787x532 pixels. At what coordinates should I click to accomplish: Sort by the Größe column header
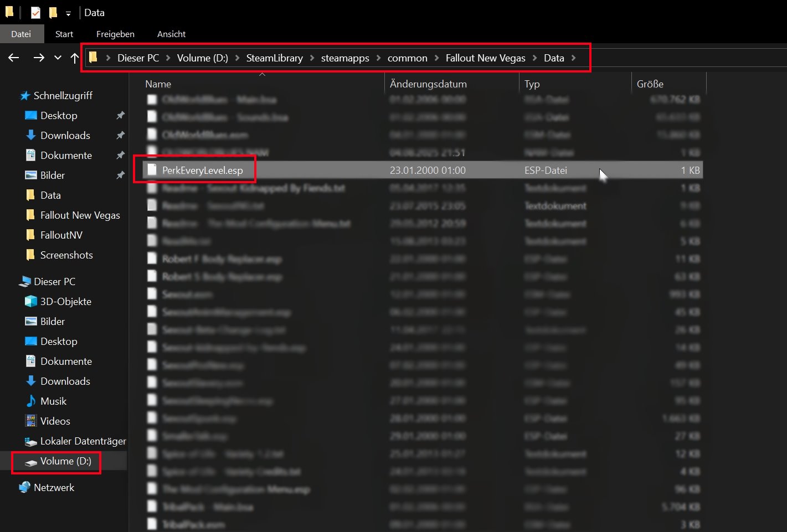tap(650, 84)
